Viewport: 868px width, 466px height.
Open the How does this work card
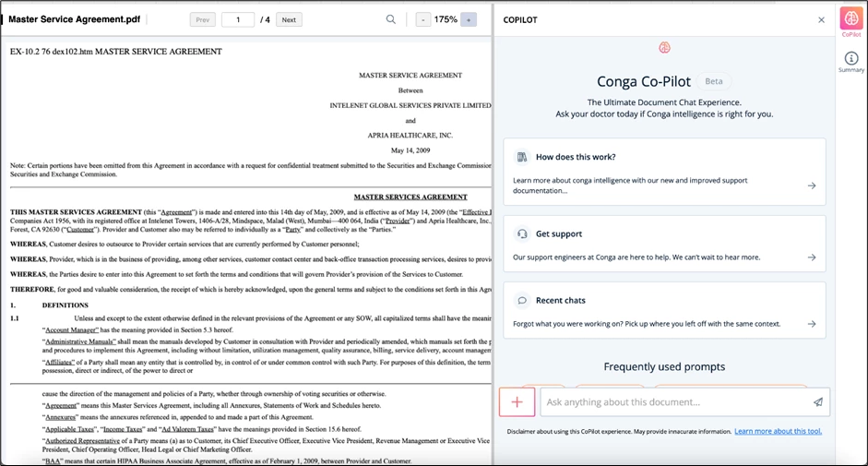[664, 172]
